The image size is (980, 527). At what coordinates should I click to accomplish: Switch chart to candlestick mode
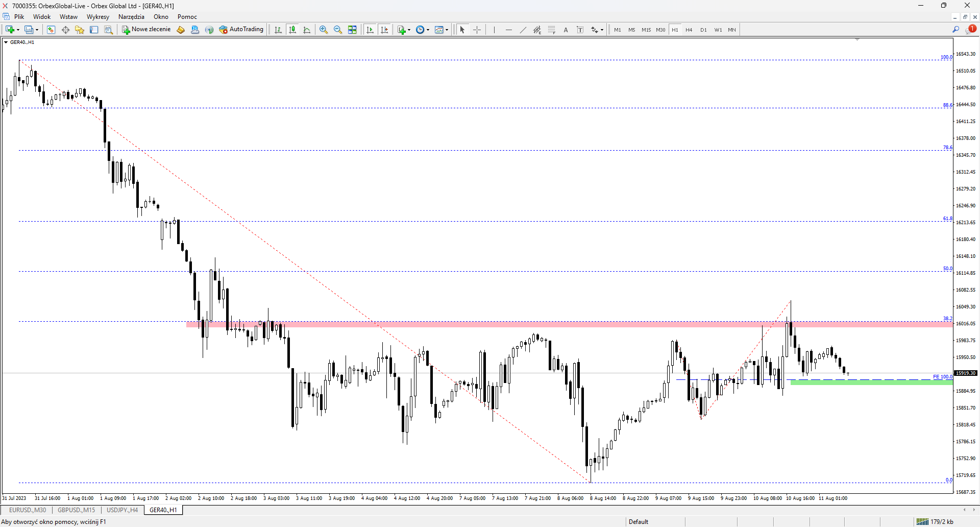(x=292, y=30)
